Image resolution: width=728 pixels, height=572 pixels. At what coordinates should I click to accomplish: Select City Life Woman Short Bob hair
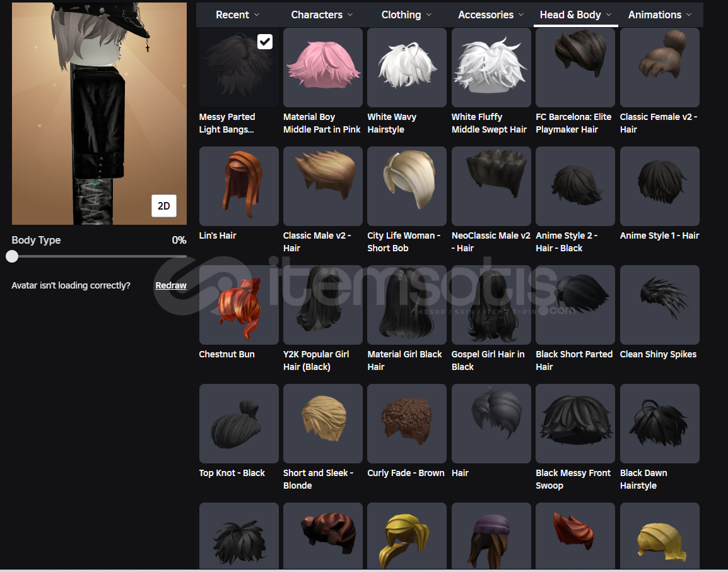407,186
